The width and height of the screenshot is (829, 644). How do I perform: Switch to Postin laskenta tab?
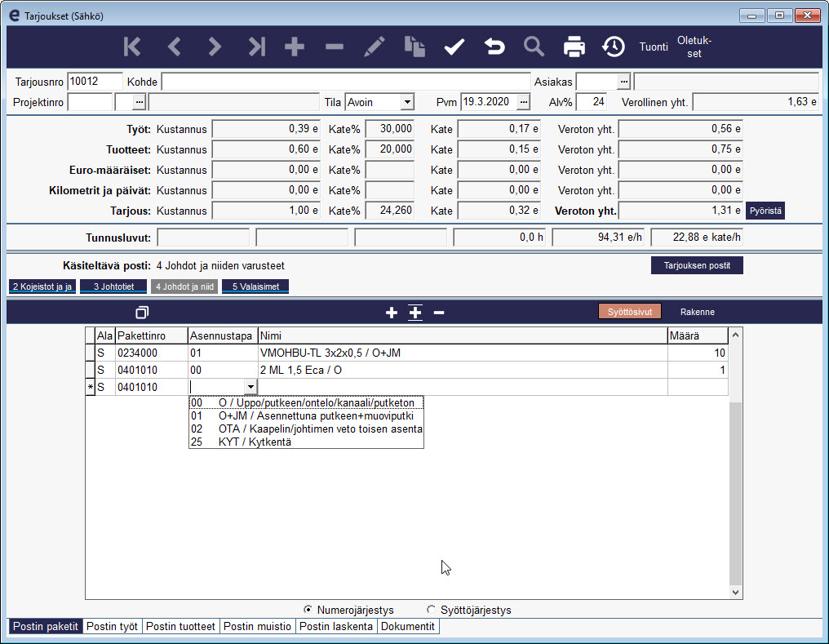pyautogui.click(x=335, y=627)
